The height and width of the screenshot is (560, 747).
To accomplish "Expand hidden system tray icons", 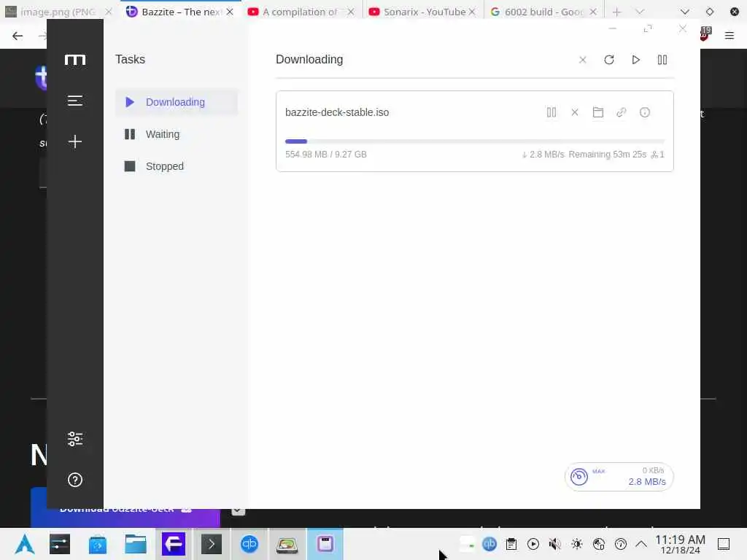I will pyautogui.click(x=641, y=544).
